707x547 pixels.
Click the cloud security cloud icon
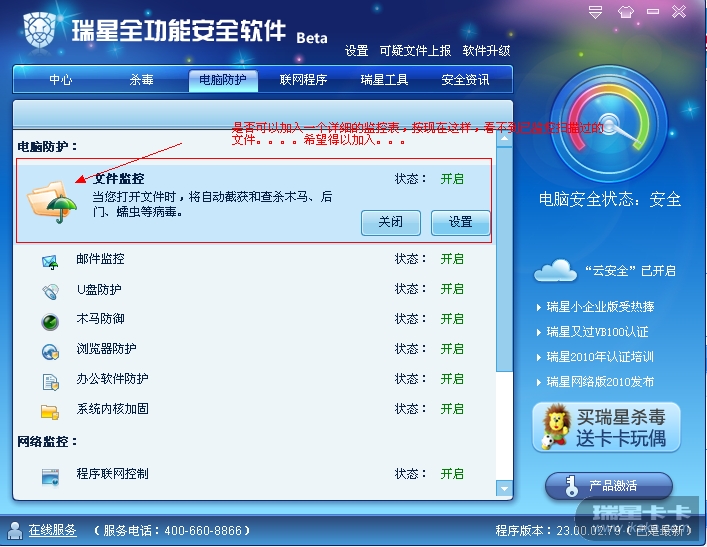556,271
